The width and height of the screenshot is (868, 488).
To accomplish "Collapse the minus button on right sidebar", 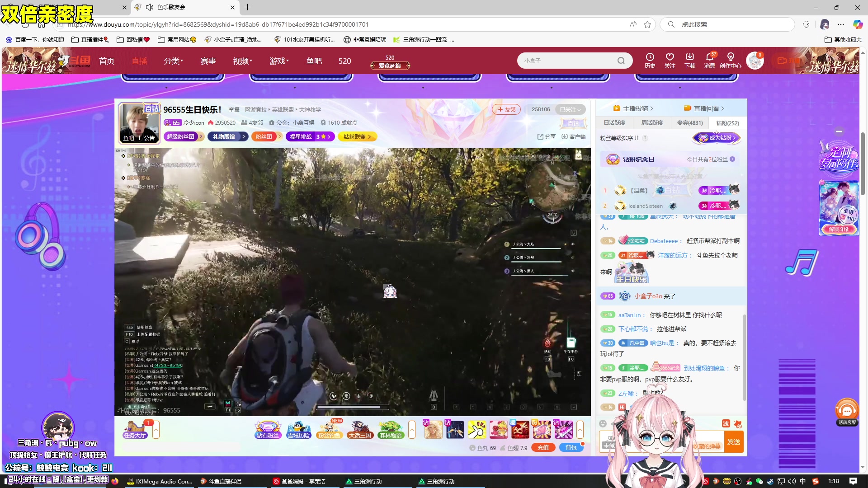I will tap(839, 131).
